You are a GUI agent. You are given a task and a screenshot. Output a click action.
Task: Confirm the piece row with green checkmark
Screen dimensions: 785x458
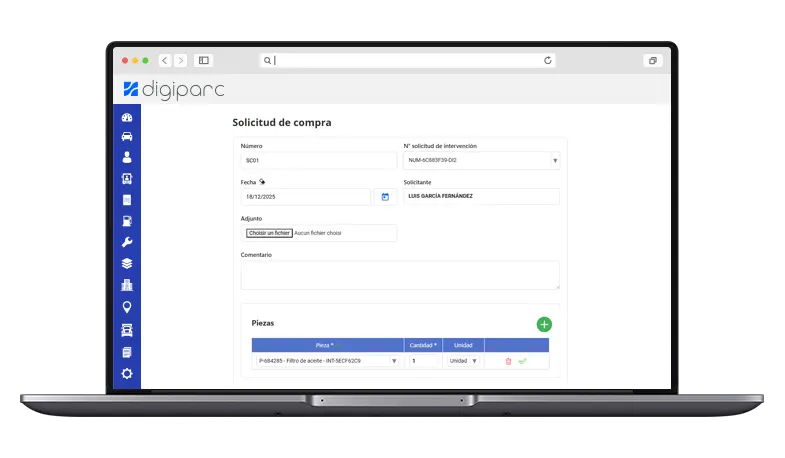522,361
